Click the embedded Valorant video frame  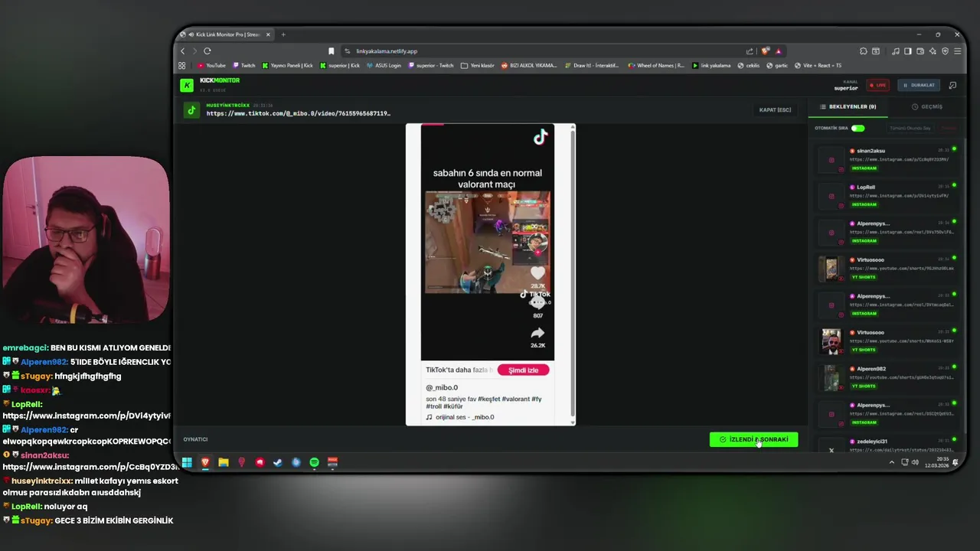488,242
